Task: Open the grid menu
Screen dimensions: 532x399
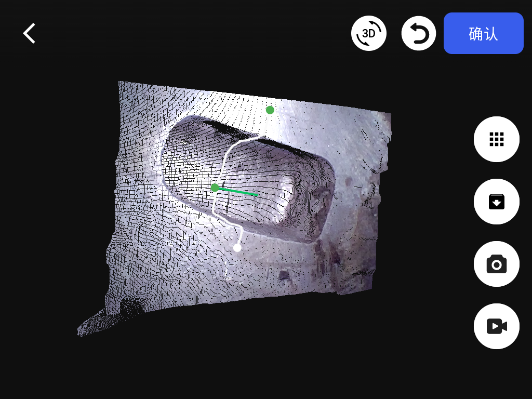Action: click(x=496, y=139)
